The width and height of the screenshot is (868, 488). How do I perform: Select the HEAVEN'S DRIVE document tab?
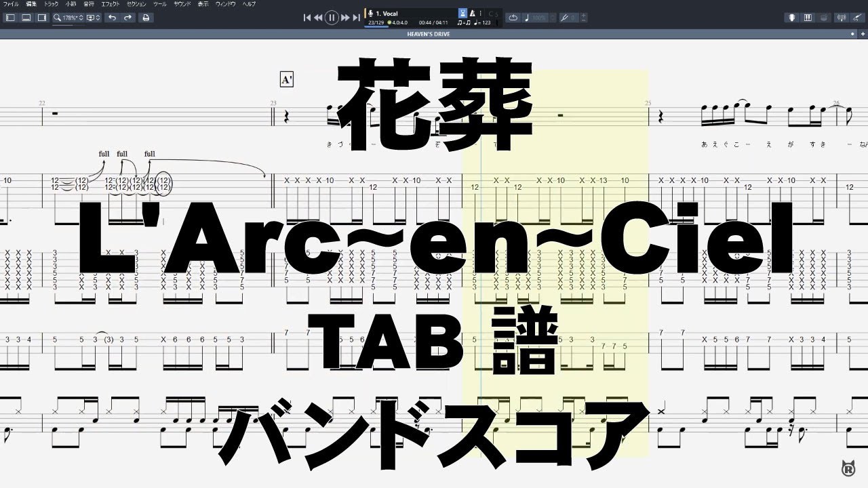(429, 34)
